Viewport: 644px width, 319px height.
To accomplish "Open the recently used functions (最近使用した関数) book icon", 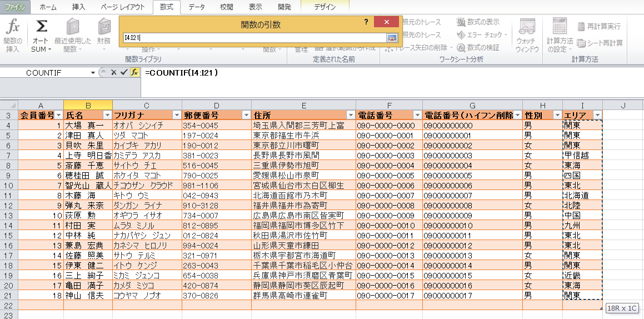I will point(73,26).
